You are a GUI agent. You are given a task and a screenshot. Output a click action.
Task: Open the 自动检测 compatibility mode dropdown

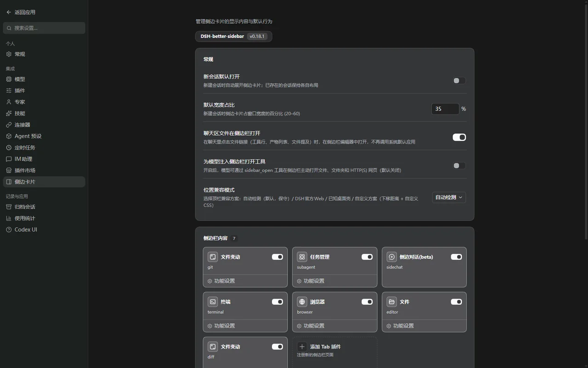coord(449,197)
